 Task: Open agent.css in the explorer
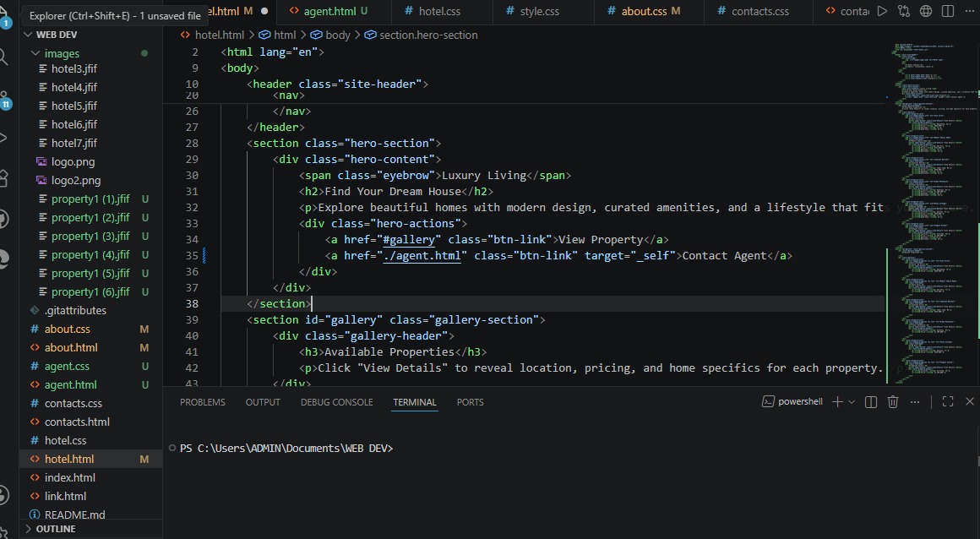pos(66,367)
